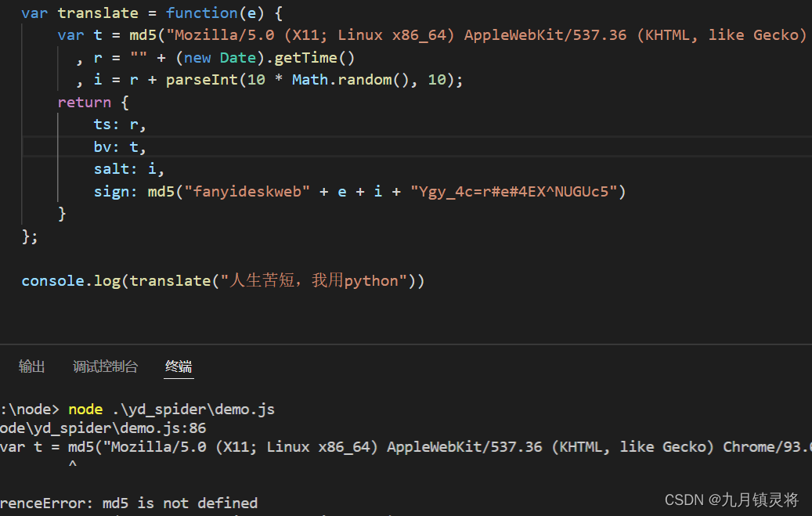Click the string "Ygy_4c=r#e#4EX^NUGUc5" in the editor
The image size is (812, 516).
[514, 192]
